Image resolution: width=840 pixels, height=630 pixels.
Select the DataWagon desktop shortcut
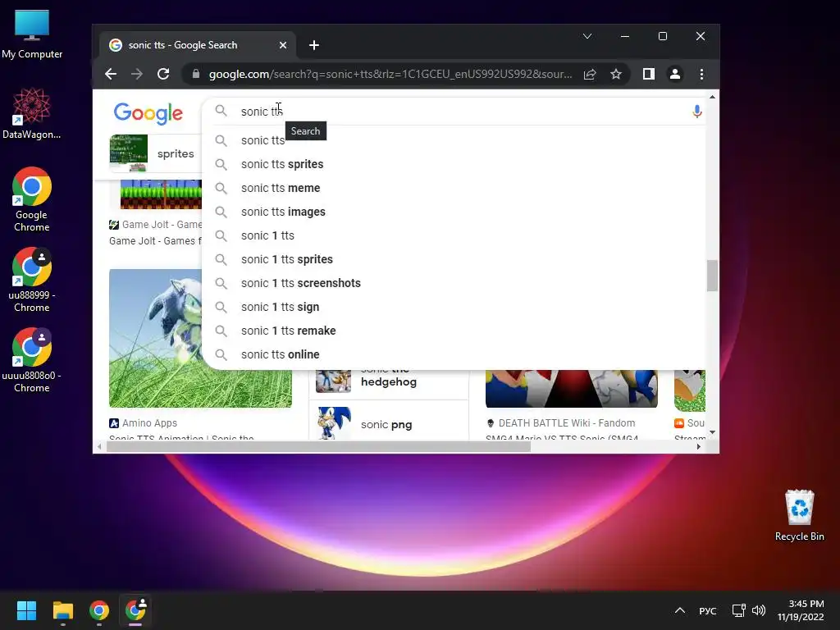[x=32, y=113]
